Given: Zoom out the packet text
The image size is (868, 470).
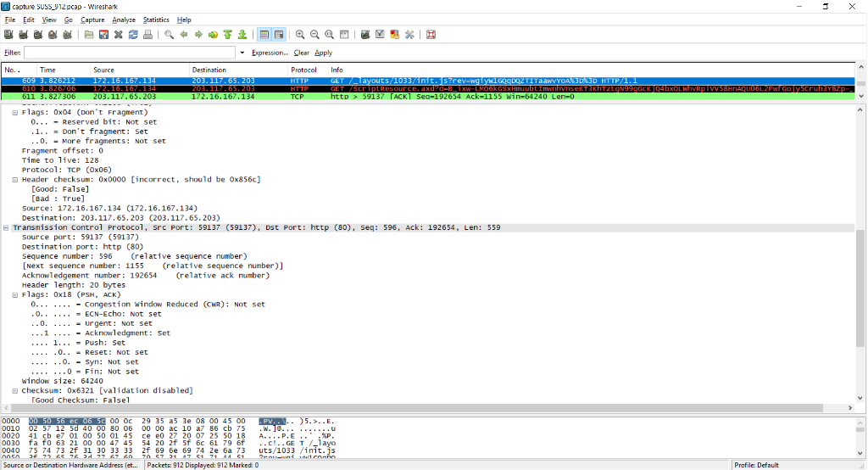Looking at the screenshot, I should coord(314,35).
